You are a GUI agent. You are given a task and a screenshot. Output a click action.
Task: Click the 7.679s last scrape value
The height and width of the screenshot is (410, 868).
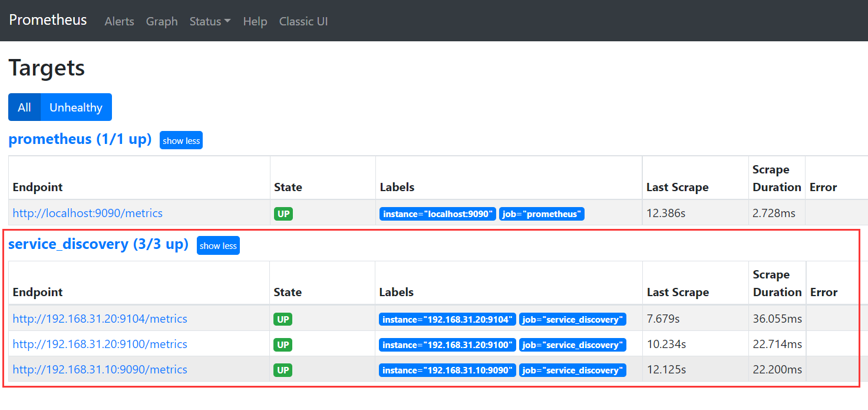664,319
